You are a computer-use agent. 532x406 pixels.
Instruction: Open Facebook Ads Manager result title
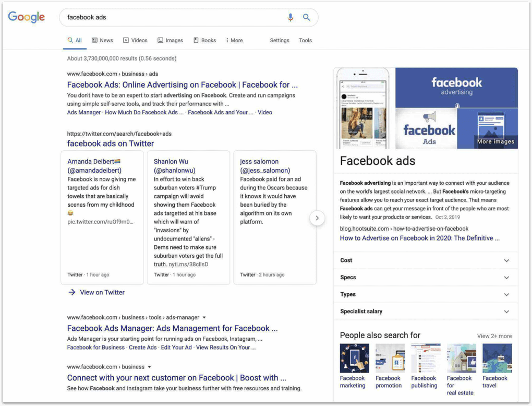[172, 329]
